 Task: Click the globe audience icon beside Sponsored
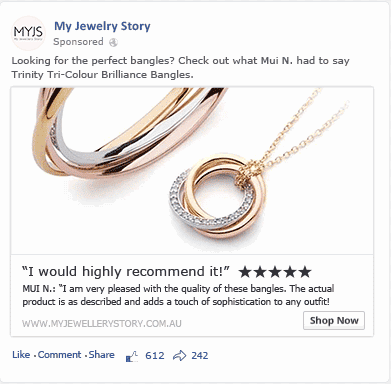pos(114,42)
